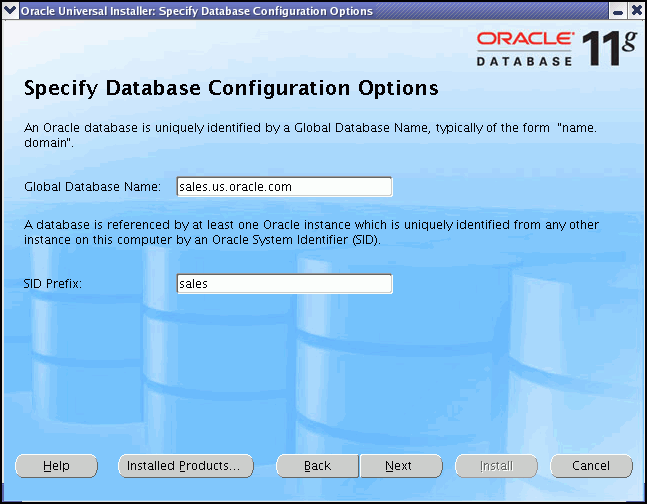Click the Help button
647x504 pixels.
pos(56,466)
